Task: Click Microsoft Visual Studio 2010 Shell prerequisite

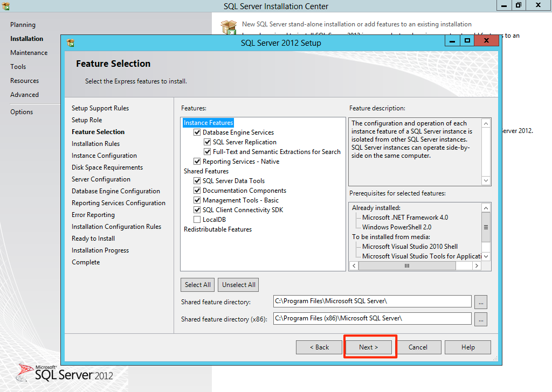Action: [x=410, y=247]
